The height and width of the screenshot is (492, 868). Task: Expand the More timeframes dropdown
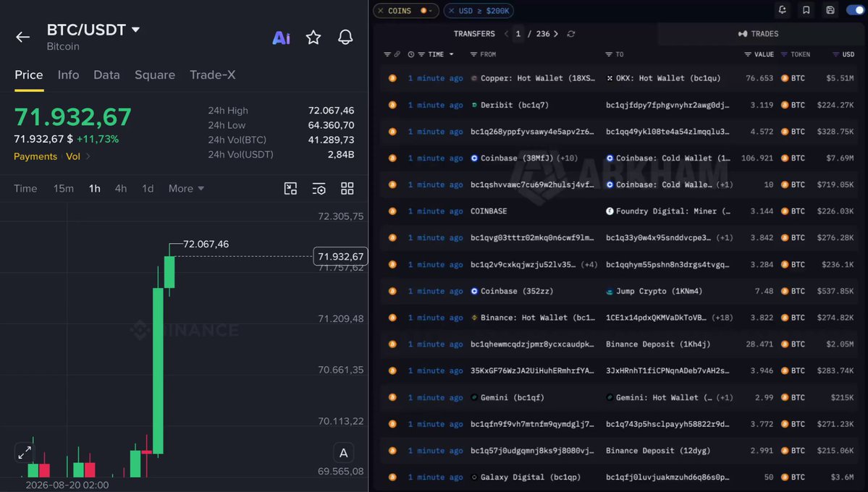[x=186, y=189]
